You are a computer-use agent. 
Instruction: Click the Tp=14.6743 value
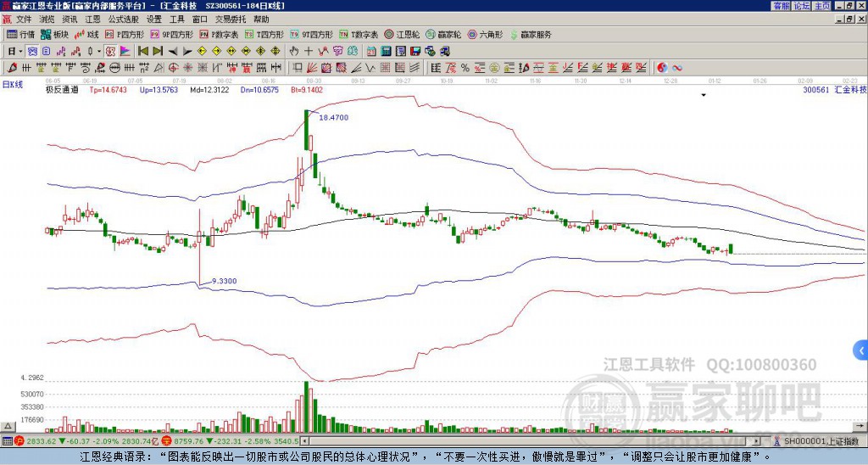pyautogui.click(x=108, y=89)
